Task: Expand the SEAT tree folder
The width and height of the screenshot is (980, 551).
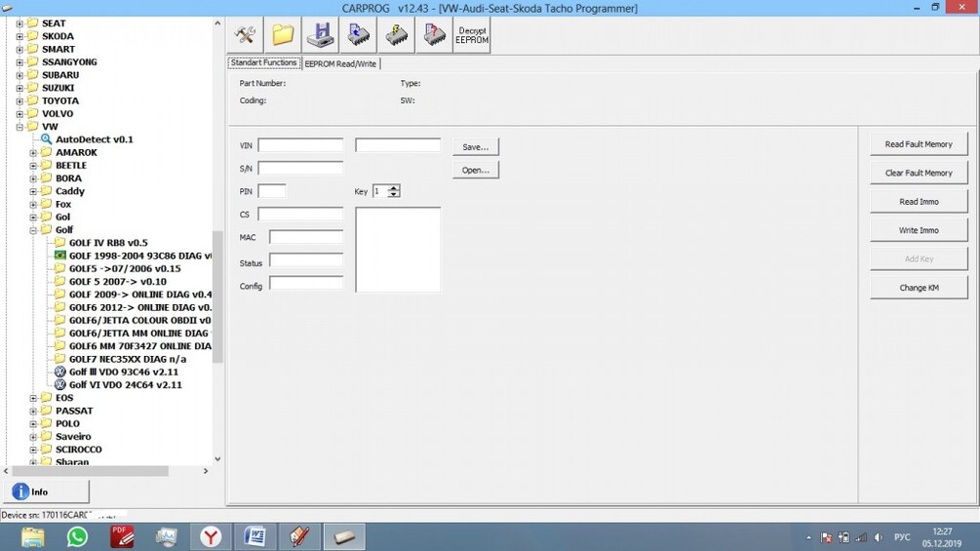Action: [x=20, y=23]
